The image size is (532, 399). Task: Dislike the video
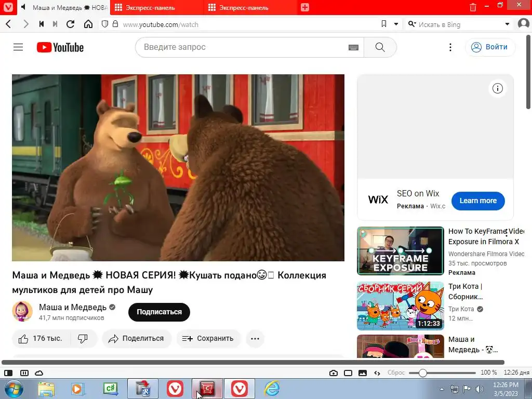click(83, 339)
